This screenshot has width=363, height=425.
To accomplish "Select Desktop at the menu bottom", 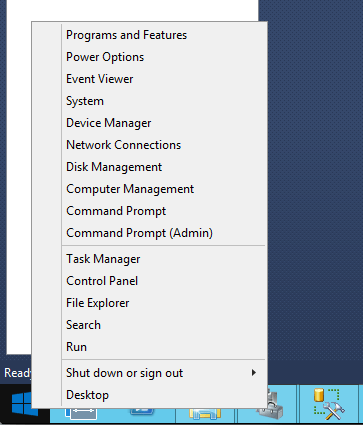I will pos(87,395).
